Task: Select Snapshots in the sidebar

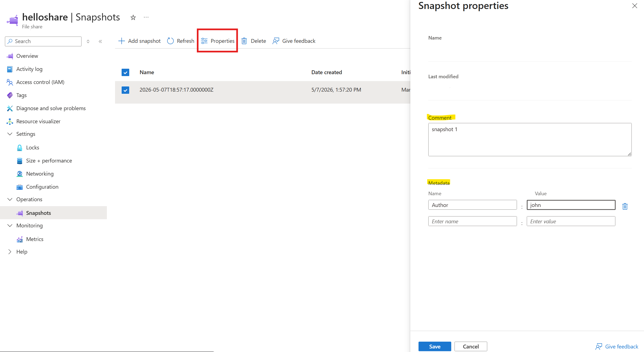Action: point(38,213)
